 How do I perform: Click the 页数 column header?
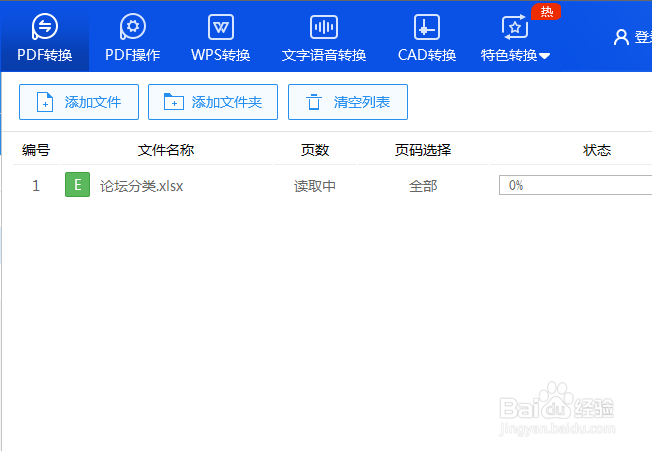coord(315,150)
